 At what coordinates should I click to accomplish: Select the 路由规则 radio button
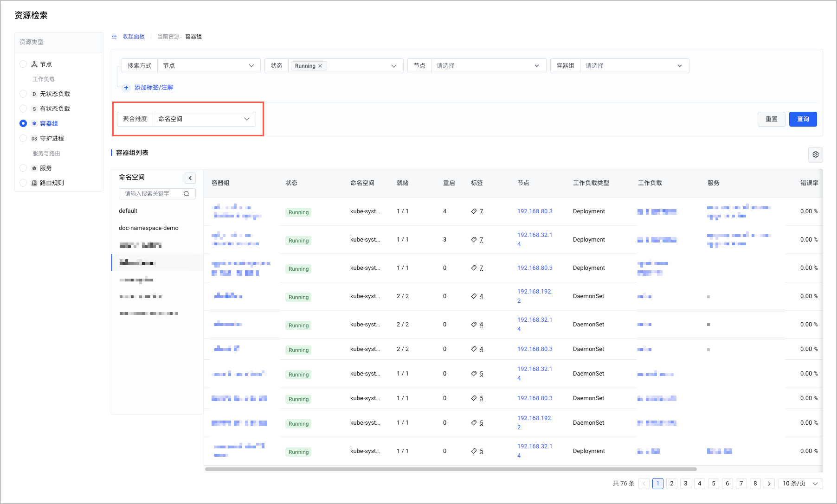click(23, 183)
